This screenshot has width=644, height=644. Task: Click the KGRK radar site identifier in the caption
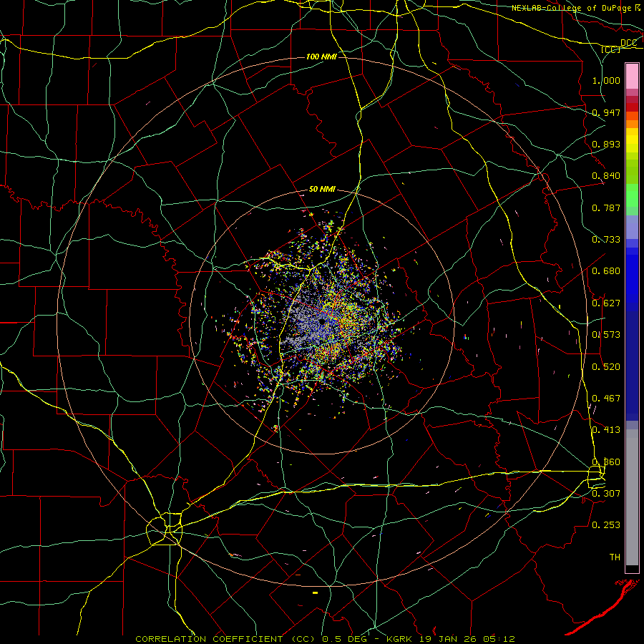399,639
